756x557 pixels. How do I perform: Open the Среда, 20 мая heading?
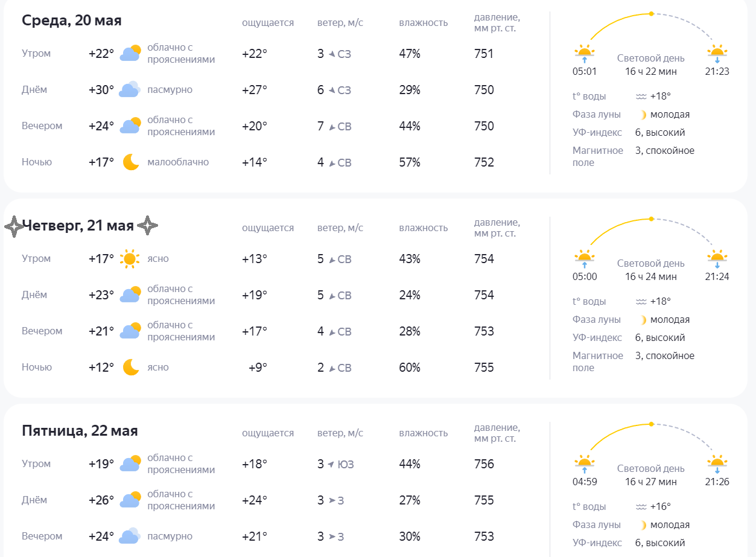click(x=72, y=21)
